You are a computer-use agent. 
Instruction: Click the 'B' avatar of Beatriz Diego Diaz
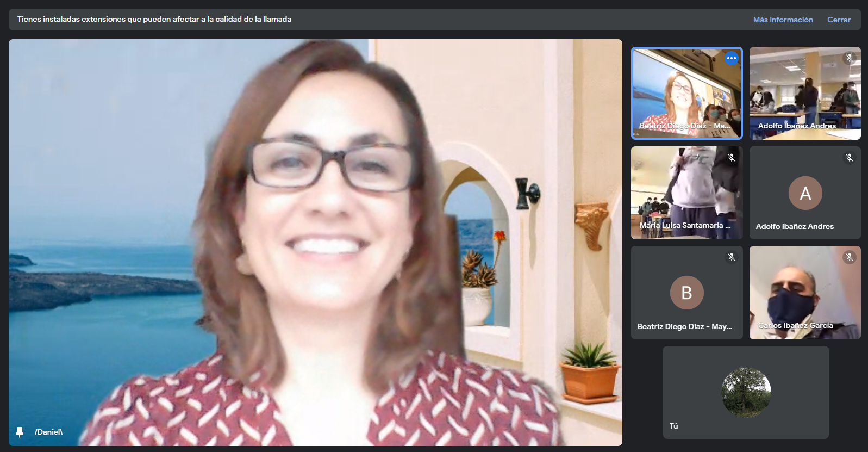pos(686,293)
